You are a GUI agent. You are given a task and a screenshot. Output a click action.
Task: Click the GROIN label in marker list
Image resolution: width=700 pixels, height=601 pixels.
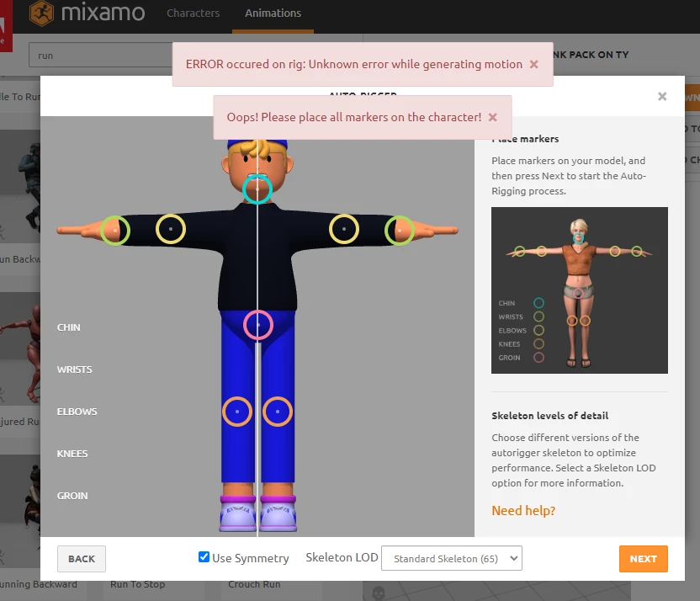tap(72, 496)
